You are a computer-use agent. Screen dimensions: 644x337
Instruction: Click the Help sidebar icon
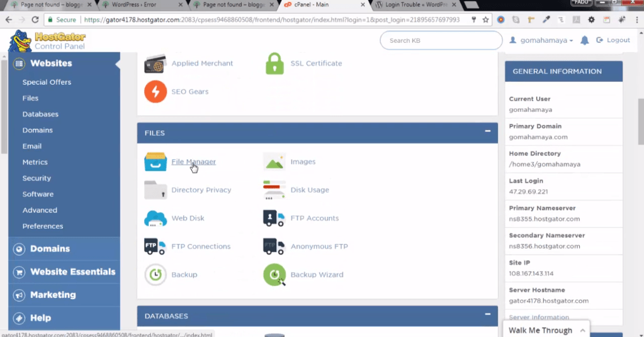click(19, 318)
